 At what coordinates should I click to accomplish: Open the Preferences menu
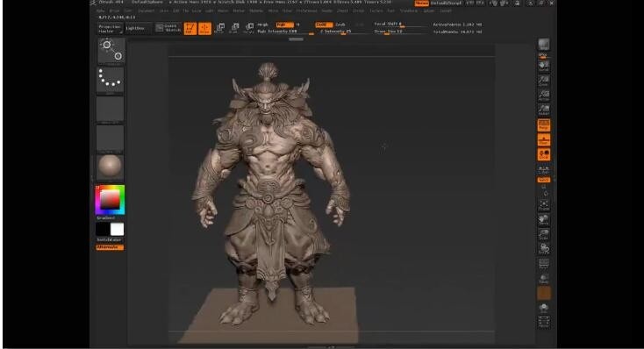[x=306, y=11]
